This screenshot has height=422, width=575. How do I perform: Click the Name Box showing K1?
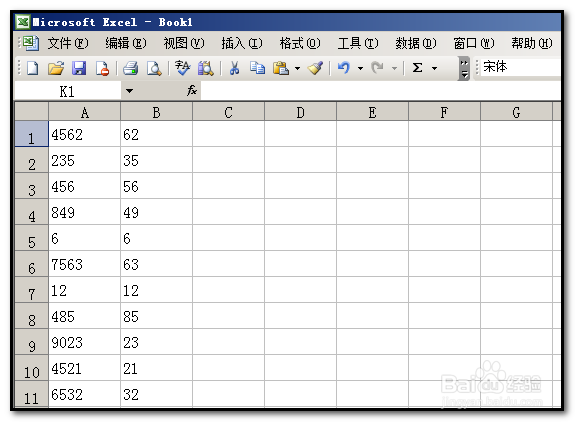coord(67,91)
